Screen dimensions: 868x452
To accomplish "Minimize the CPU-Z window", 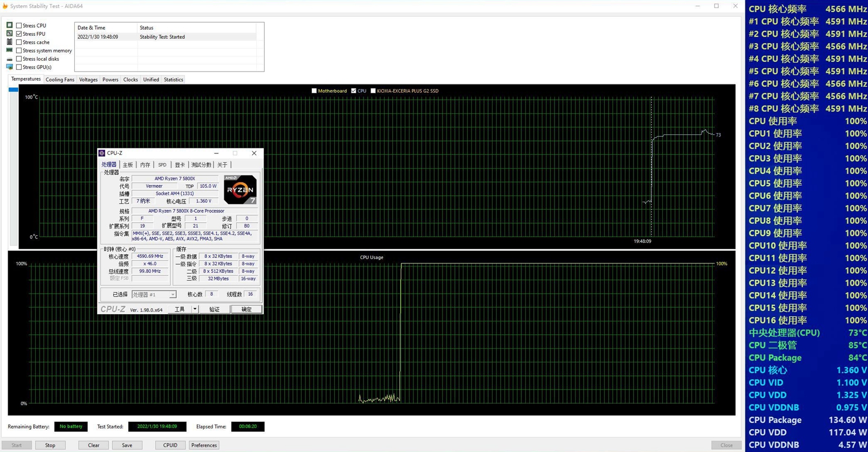I will pos(216,153).
